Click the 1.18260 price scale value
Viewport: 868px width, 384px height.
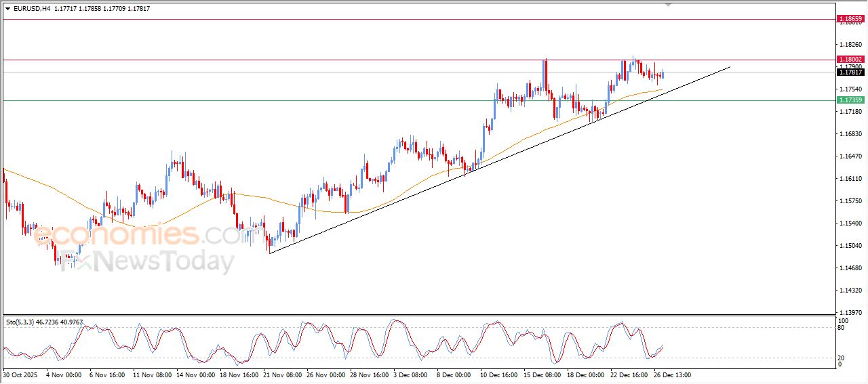(x=852, y=45)
